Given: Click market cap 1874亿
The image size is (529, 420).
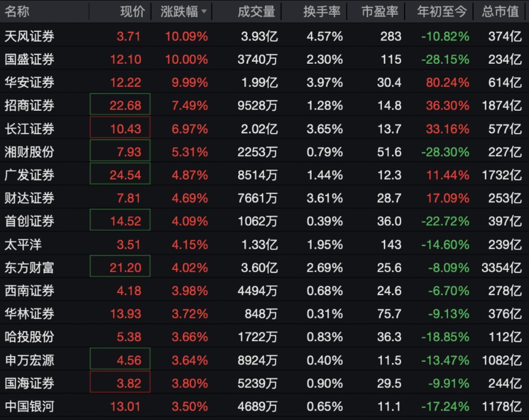Looking at the screenshot, I should coord(501,106).
